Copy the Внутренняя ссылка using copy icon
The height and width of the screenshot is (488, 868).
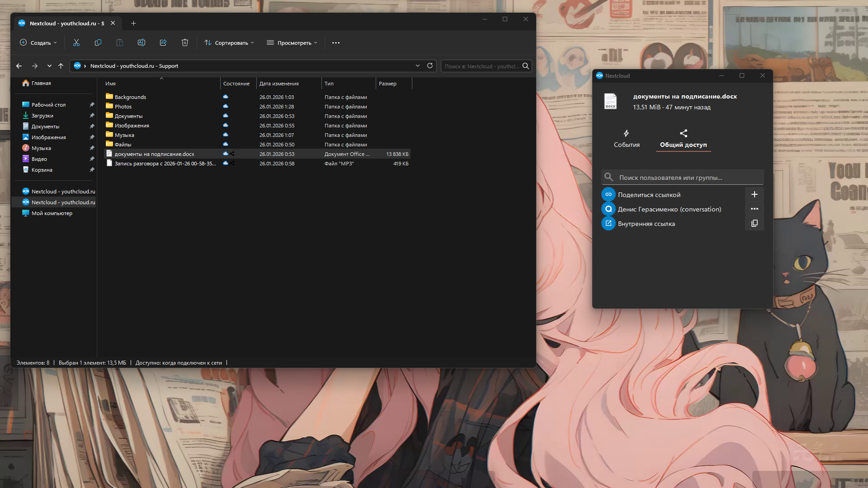pyautogui.click(x=754, y=223)
